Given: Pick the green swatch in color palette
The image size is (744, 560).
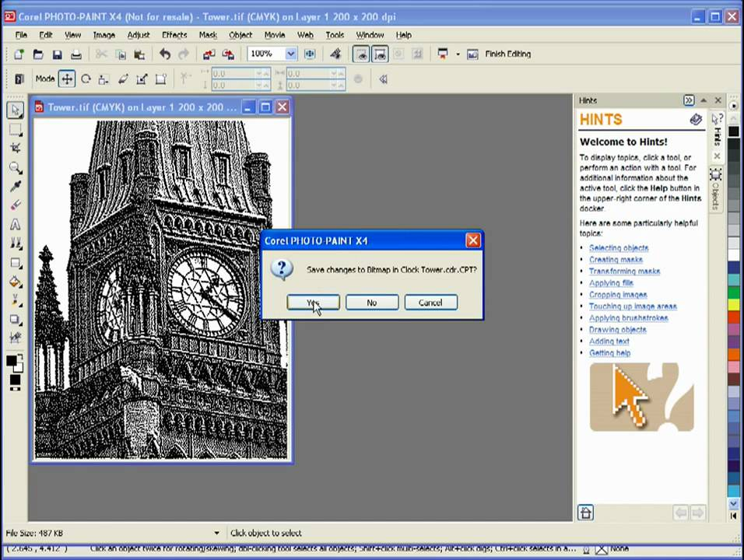Looking at the screenshot, I should pos(734,292).
